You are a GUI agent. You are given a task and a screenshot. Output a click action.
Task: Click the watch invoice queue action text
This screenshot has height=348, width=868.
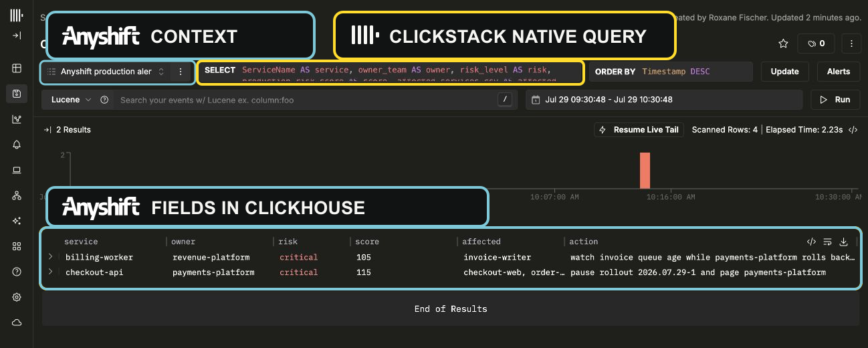pyautogui.click(x=713, y=257)
